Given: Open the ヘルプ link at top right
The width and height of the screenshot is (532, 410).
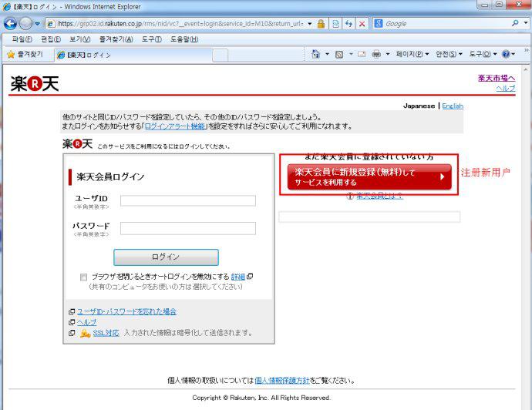Looking at the screenshot, I should 506,88.
